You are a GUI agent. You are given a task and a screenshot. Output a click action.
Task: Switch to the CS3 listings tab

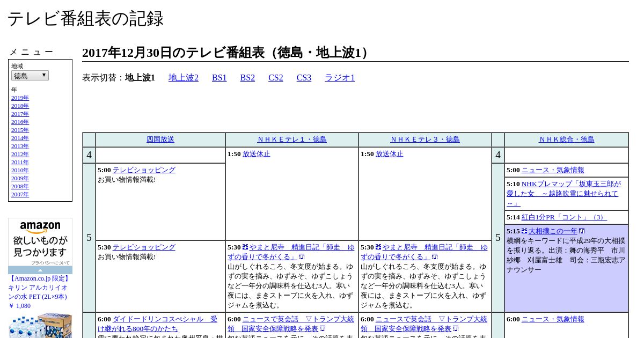[x=304, y=78]
